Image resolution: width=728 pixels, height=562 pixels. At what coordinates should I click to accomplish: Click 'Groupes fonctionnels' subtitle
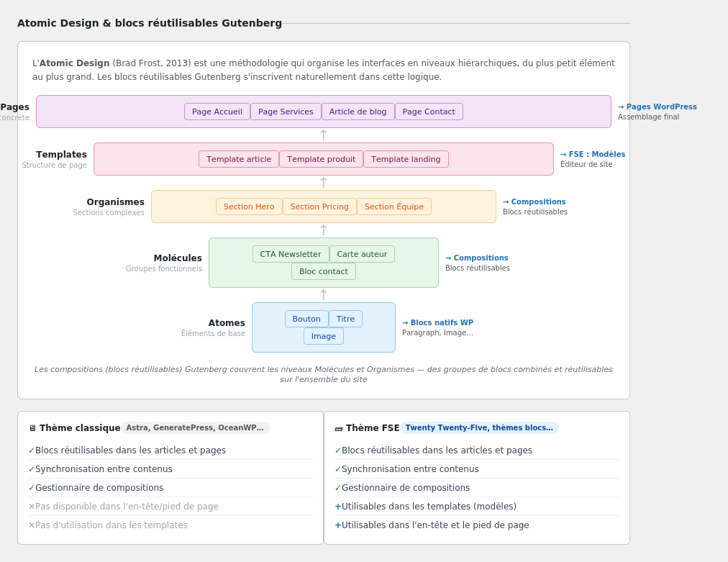(x=163, y=268)
